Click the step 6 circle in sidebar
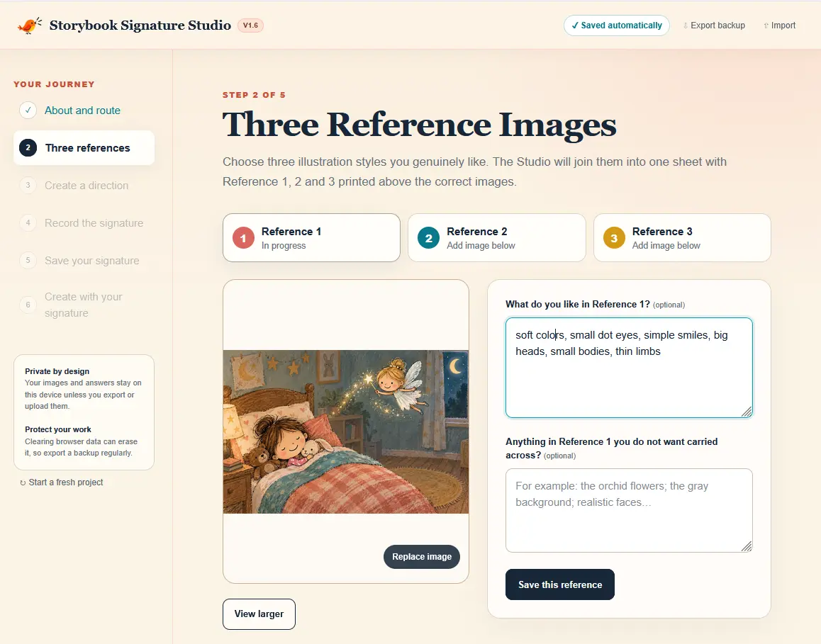The image size is (821, 644). (x=28, y=305)
